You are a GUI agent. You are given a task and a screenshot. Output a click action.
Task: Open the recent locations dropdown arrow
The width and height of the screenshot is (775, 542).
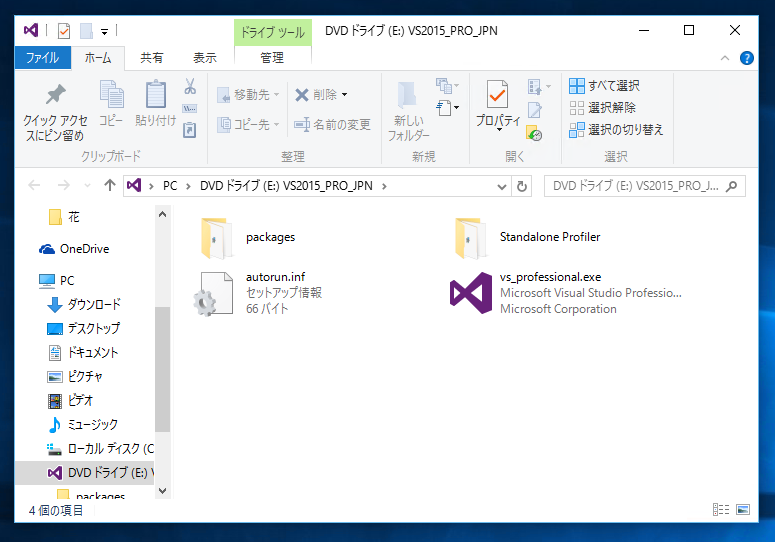(x=87, y=186)
